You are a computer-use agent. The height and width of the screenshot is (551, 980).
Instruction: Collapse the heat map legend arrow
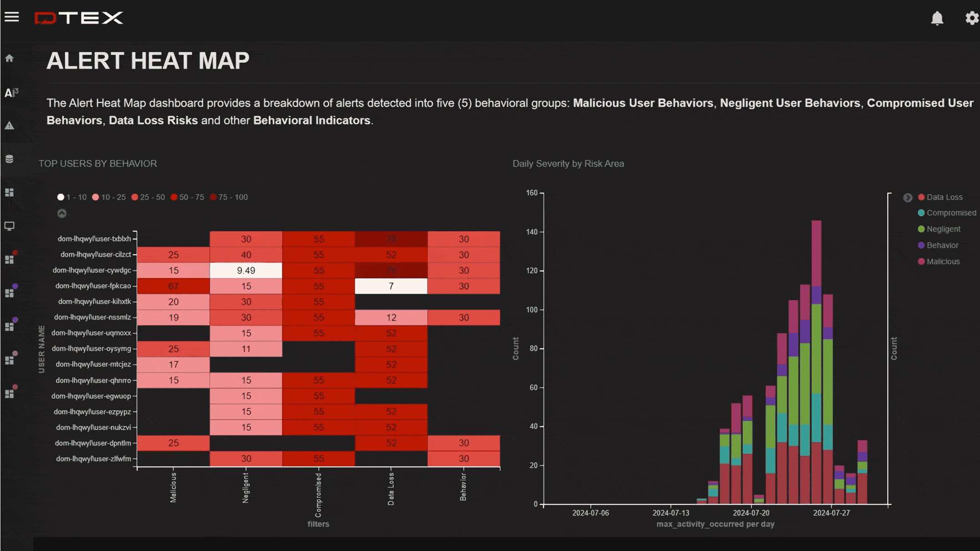point(62,213)
